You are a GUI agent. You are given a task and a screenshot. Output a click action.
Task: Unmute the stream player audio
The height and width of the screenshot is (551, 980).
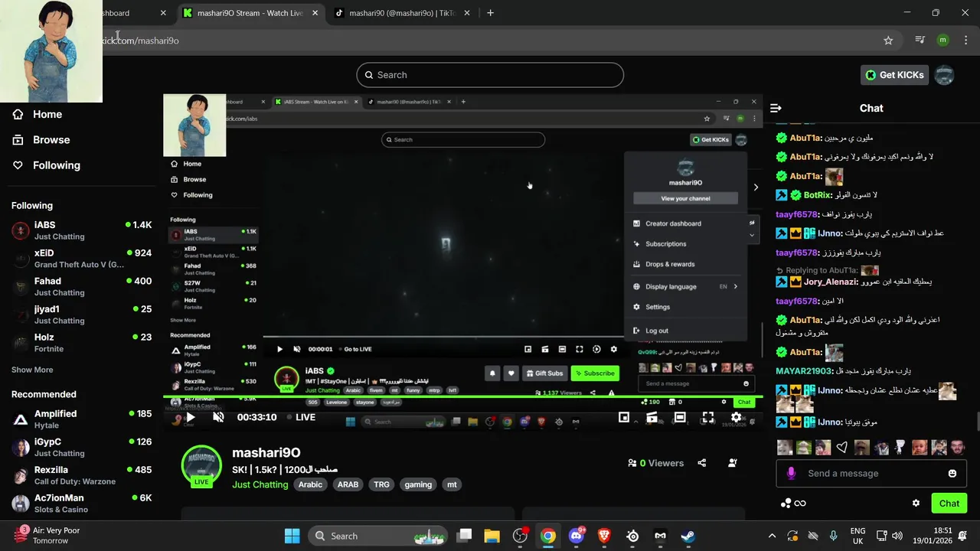[218, 417]
